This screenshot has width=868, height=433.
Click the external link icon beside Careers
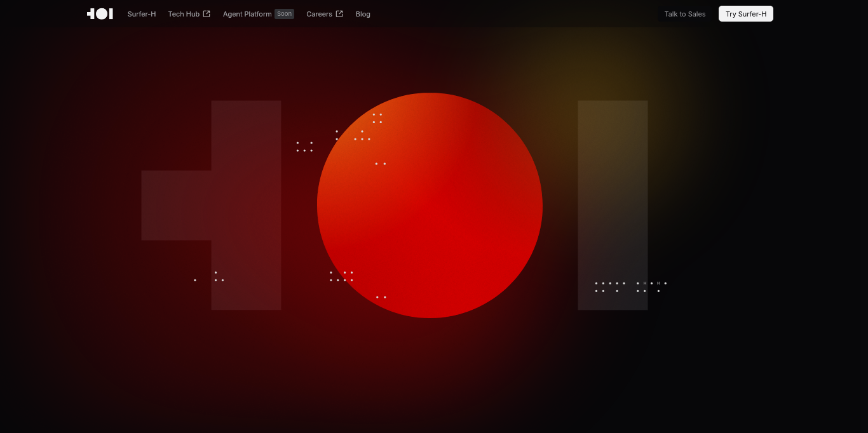(339, 14)
